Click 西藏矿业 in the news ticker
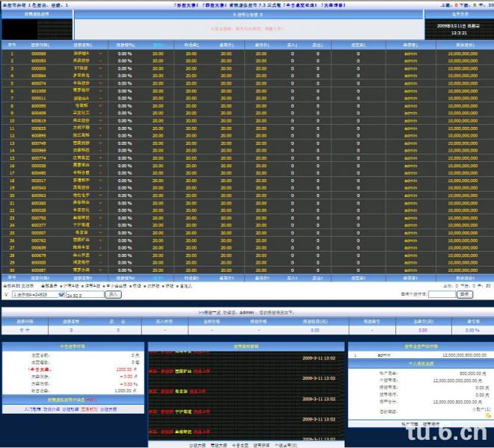 click(x=183, y=372)
